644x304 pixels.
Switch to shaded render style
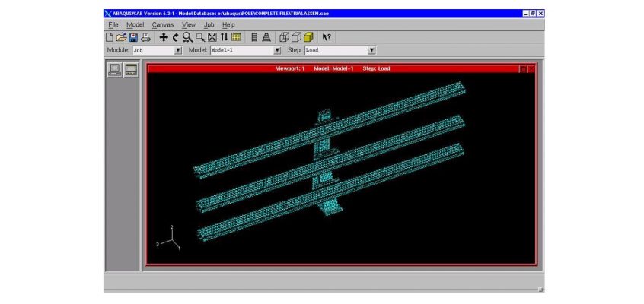coord(308,37)
